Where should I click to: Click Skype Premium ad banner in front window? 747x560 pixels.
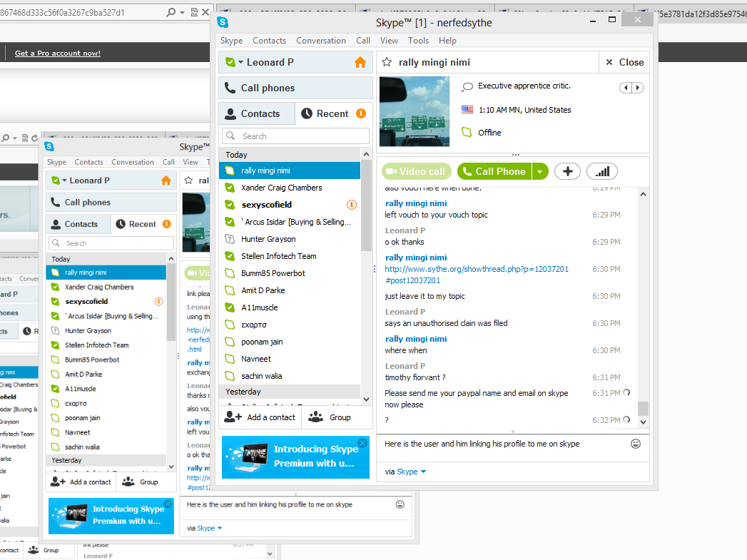(x=295, y=457)
